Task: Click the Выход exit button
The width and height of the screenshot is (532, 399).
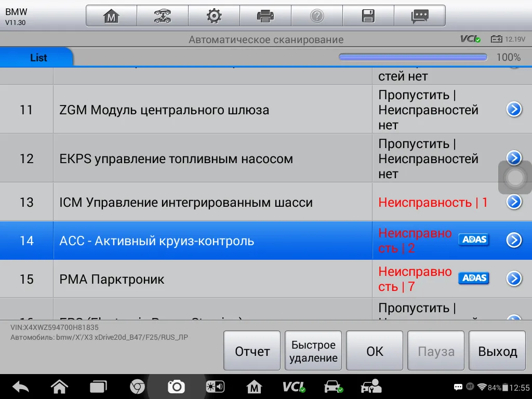Action: point(497,351)
